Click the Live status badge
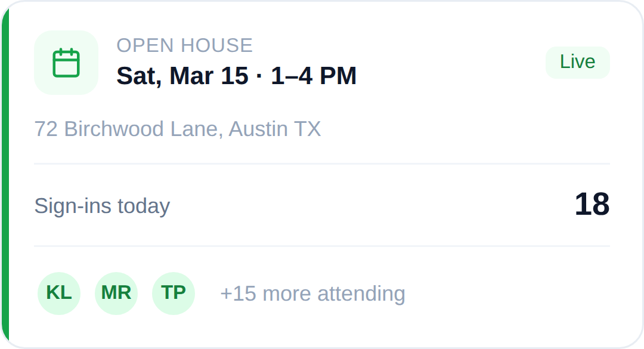Viewport: 644px width, 349px height. click(x=577, y=62)
